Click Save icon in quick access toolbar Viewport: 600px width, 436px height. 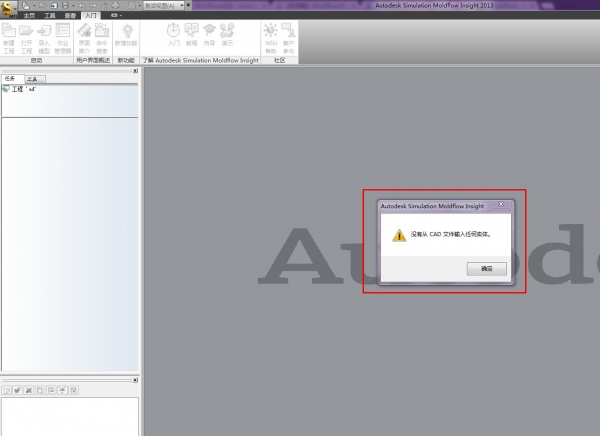click(65, 6)
